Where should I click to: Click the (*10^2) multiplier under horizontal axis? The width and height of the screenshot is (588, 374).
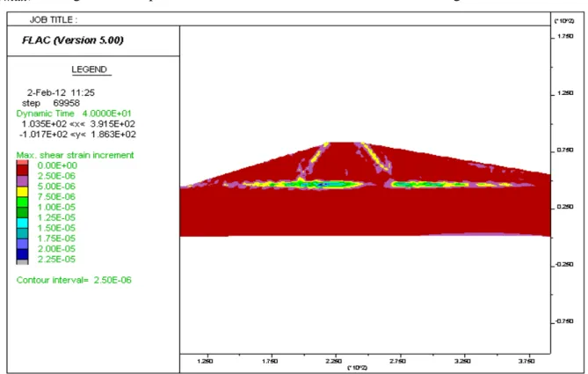[x=358, y=368]
